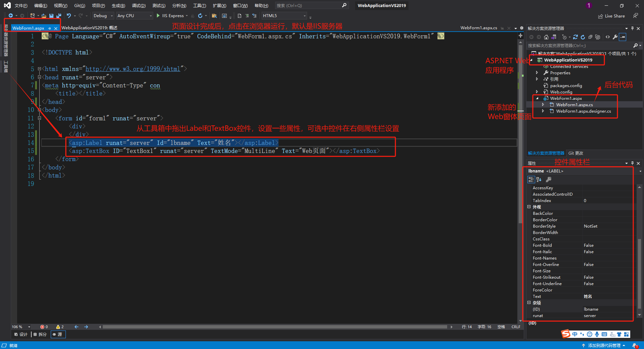Click the warnings count indicator
Image resolution: width=644 pixels, height=349 pixels.
point(60,327)
